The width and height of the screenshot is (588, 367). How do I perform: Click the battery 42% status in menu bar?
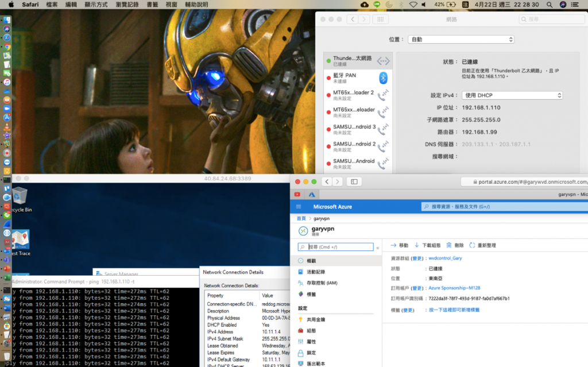pos(445,5)
